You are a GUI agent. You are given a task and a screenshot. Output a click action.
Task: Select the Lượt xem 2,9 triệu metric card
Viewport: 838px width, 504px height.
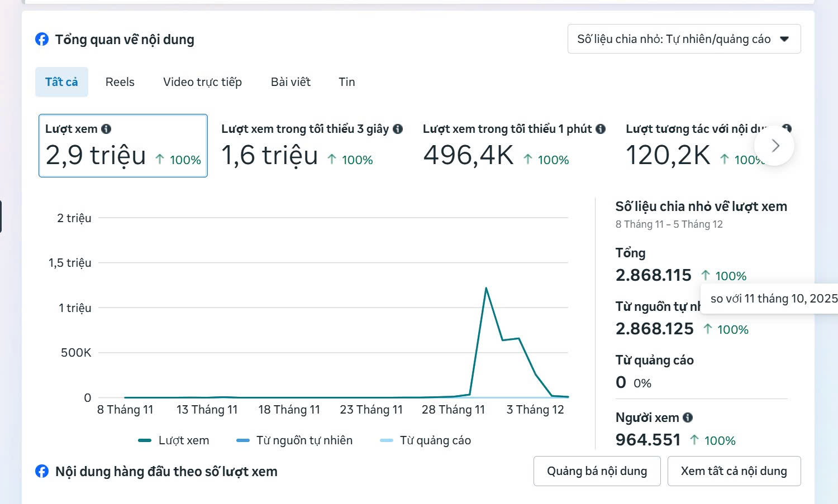click(x=123, y=146)
